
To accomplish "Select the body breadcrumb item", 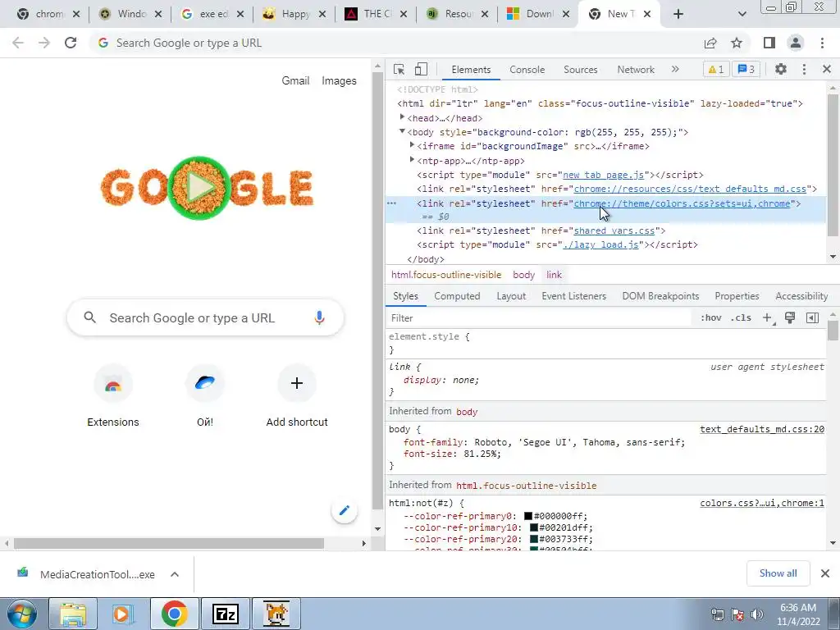I will point(523,275).
